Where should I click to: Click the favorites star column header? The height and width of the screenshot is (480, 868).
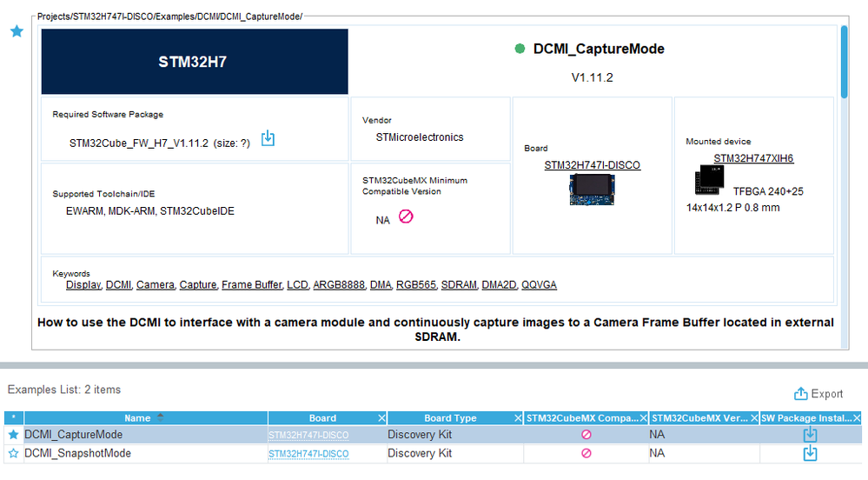tap(14, 418)
